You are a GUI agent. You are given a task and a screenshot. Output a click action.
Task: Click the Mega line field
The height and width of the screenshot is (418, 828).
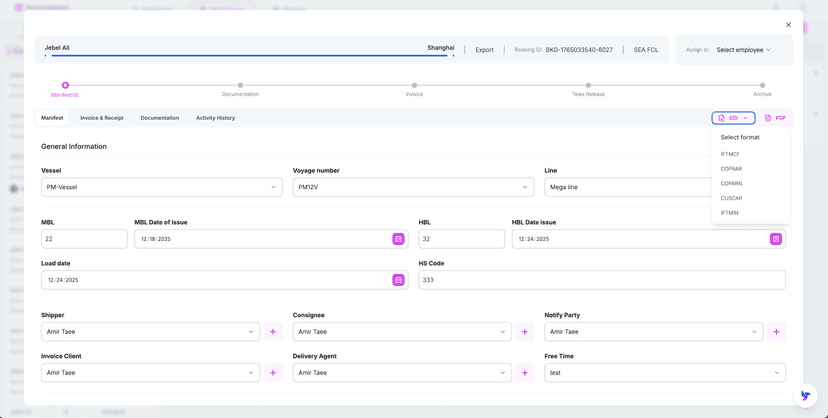tap(628, 187)
